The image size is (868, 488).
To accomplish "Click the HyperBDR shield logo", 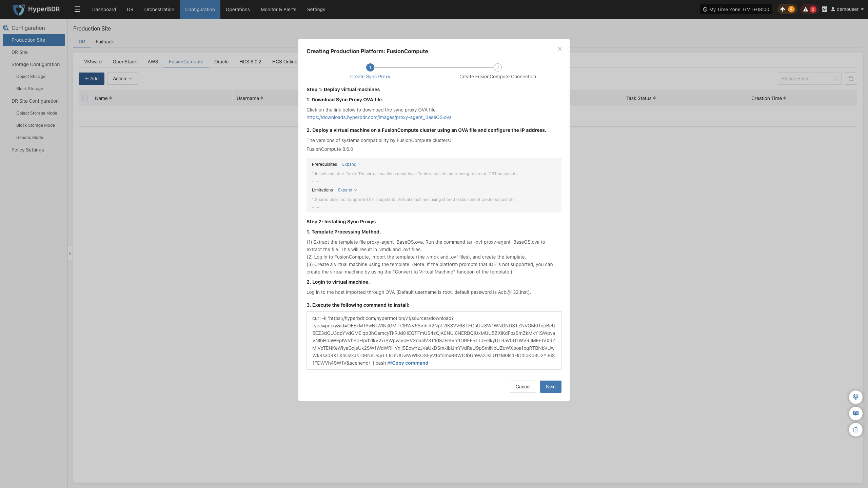I will 19,9.
